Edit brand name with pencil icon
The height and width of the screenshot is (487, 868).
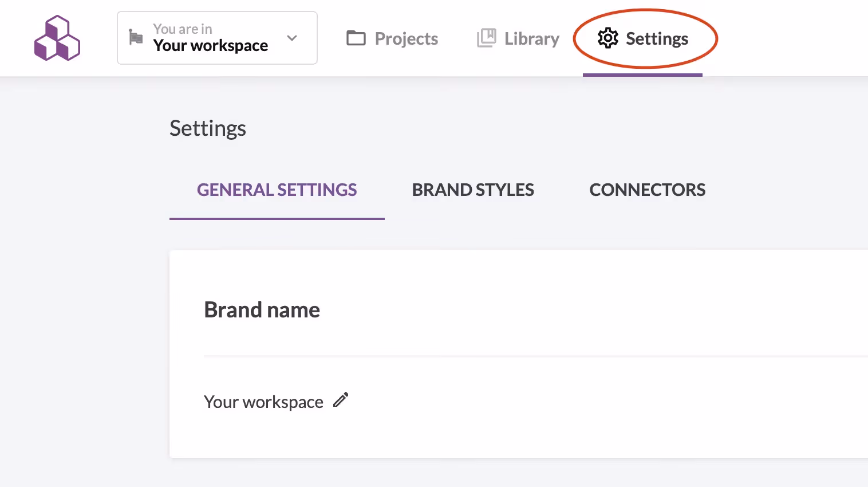(x=341, y=400)
